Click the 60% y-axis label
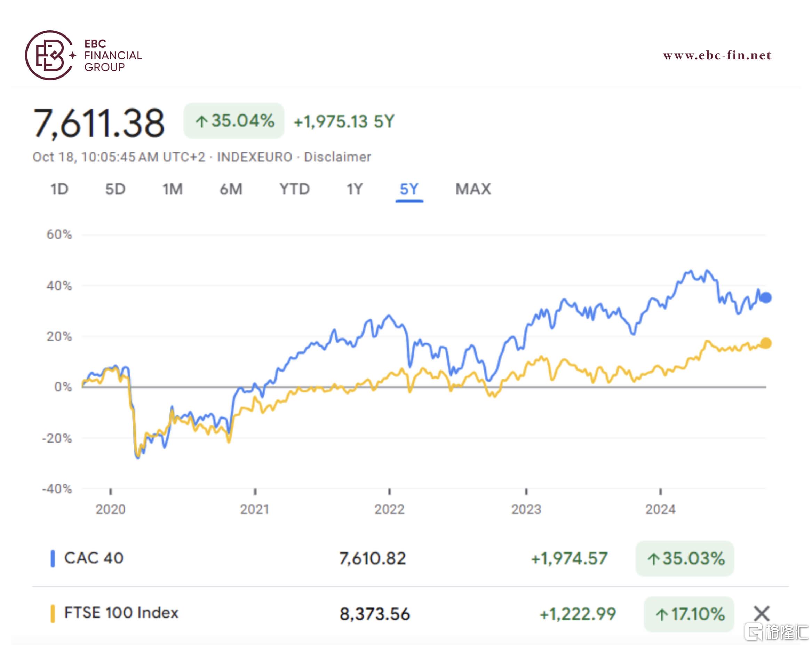The image size is (812, 645). (x=59, y=234)
